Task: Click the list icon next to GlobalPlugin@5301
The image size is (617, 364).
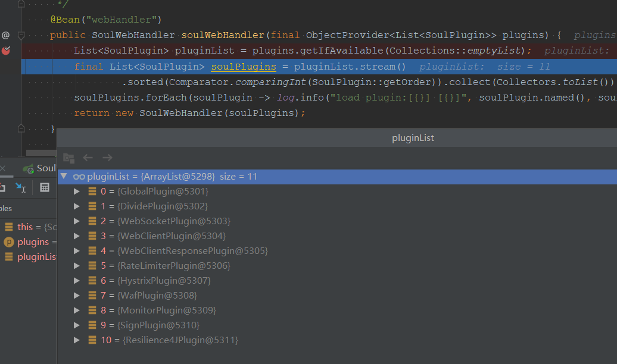Action: tap(92, 192)
